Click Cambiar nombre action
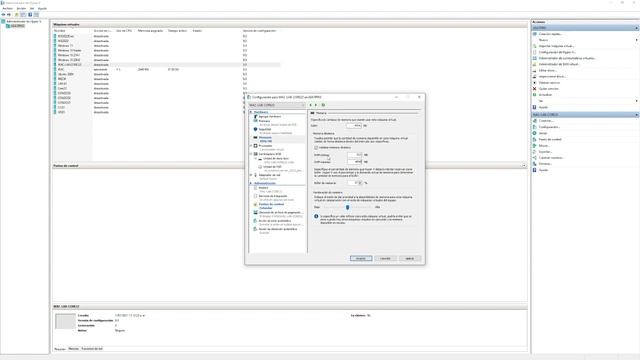Image resolution: width=640 pixels, height=360 pixels. pyautogui.click(x=551, y=158)
